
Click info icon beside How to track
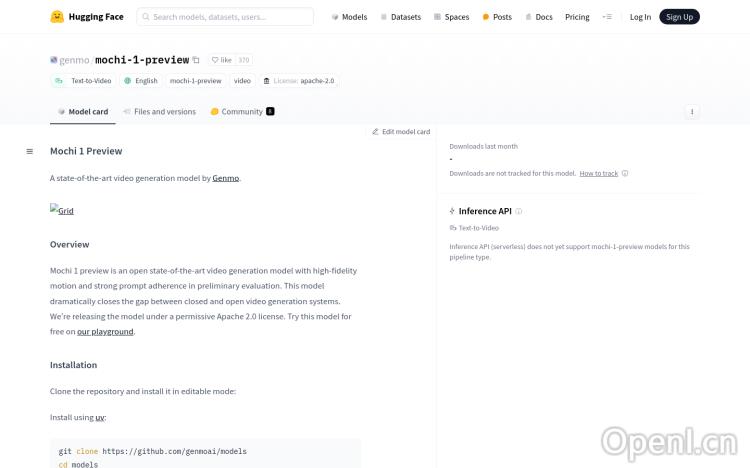pyautogui.click(x=625, y=173)
